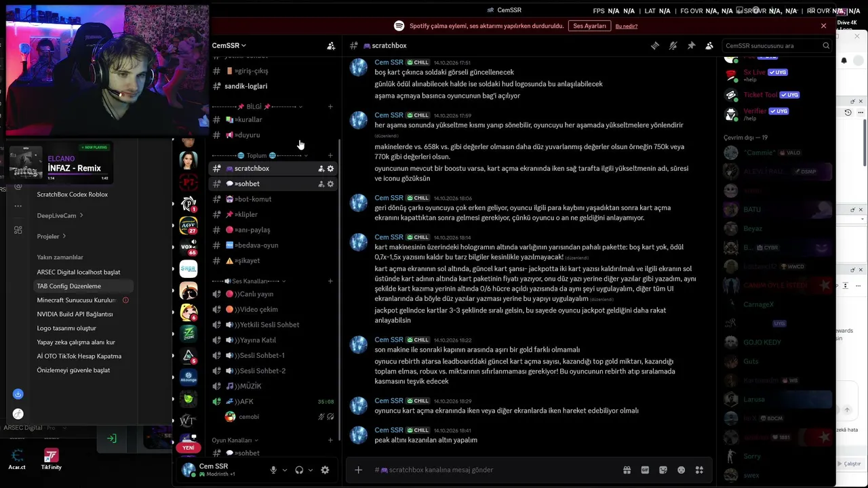The height and width of the screenshot is (488, 868).
Task: Dismiss the Spotify notice banner
Action: coord(824,26)
